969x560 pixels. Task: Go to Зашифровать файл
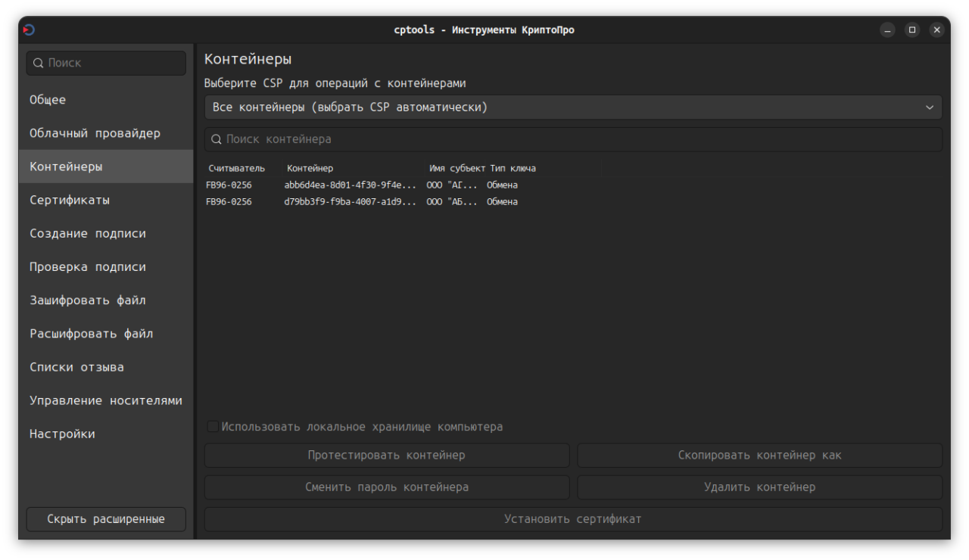pos(106,300)
